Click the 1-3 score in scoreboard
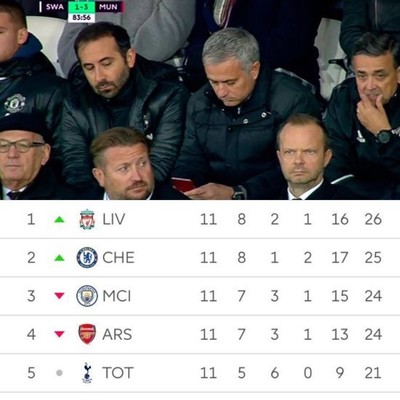This screenshot has height=400, width=400. click(82, 7)
